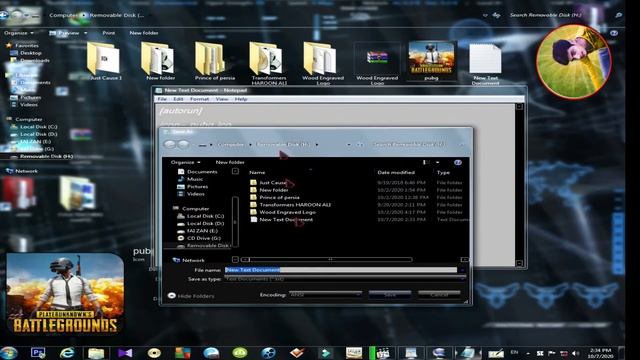Image resolution: width=640 pixels, height=360 pixels.
Task: Click New folder in Explorer toolbar
Action: pyautogui.click(x=144, y=33)
